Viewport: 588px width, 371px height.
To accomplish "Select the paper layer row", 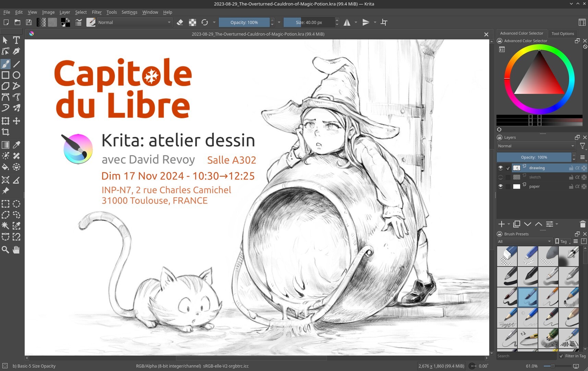I will coord(542,186).
